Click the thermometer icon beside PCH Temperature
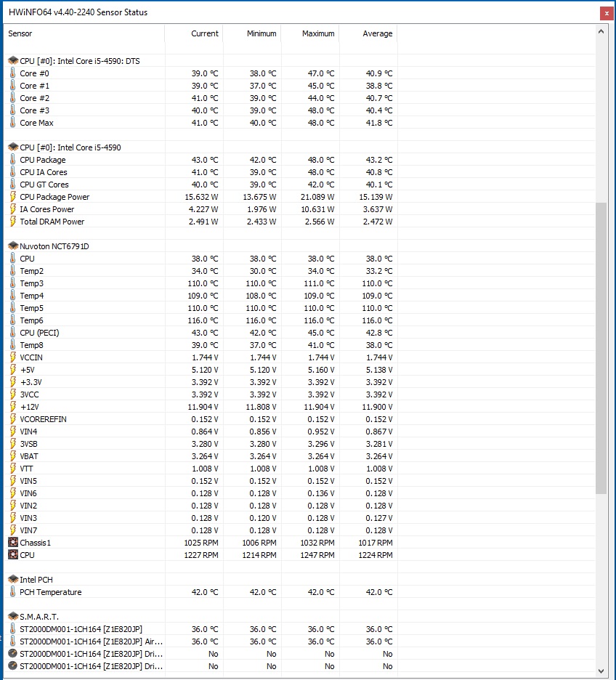Image resolution: width=616 pixels, height=680 pixels. click(12, 592)
